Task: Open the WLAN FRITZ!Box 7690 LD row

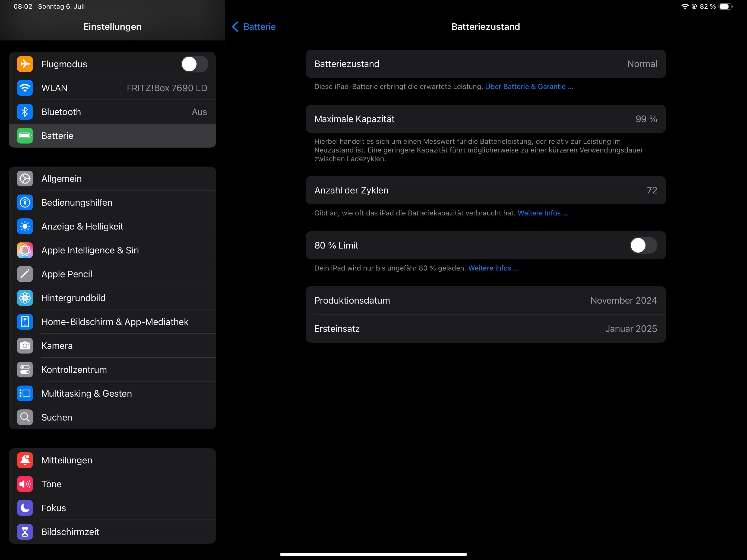Action: (x=112, y=88)
